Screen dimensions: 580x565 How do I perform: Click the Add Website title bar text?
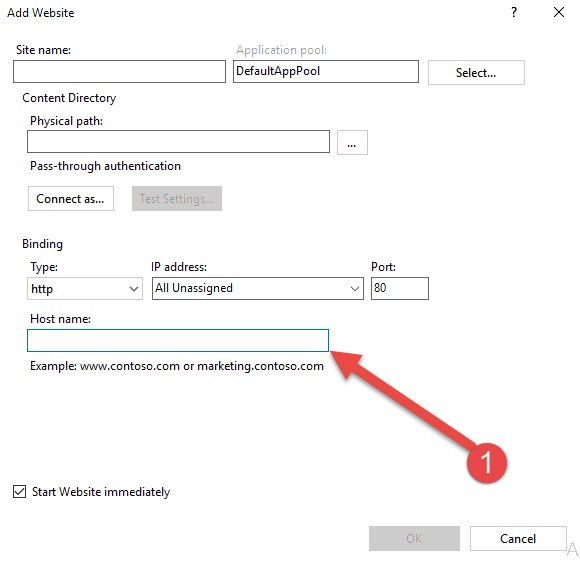(x=41, y=13)
